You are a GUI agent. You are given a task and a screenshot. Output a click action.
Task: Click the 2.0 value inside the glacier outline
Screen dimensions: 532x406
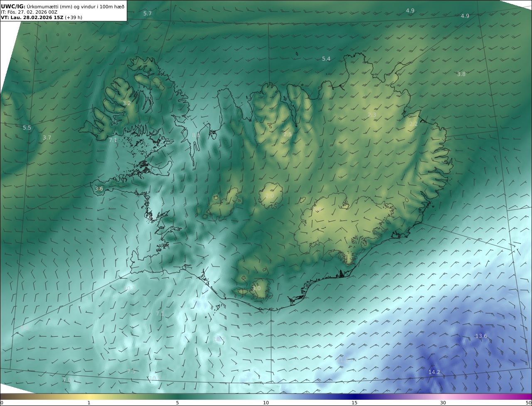270,196
